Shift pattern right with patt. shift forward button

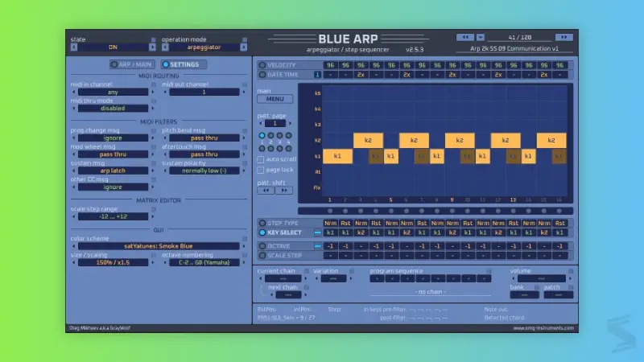point(284,191)
